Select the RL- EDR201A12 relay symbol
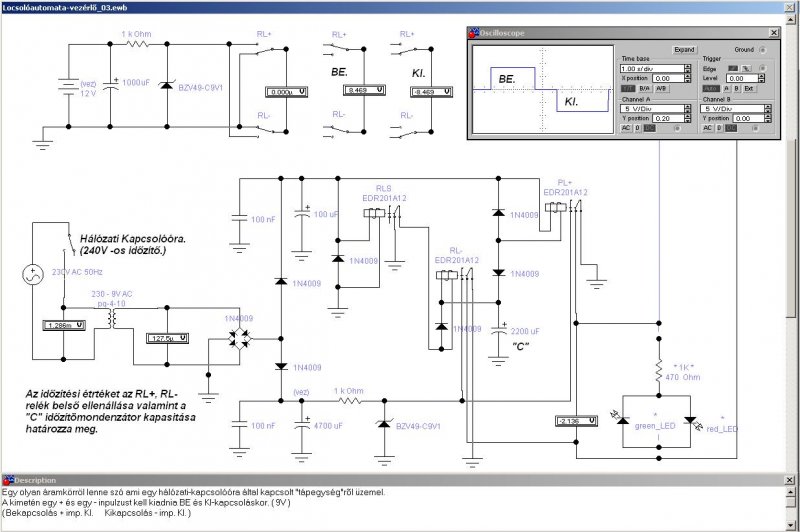 454,275
